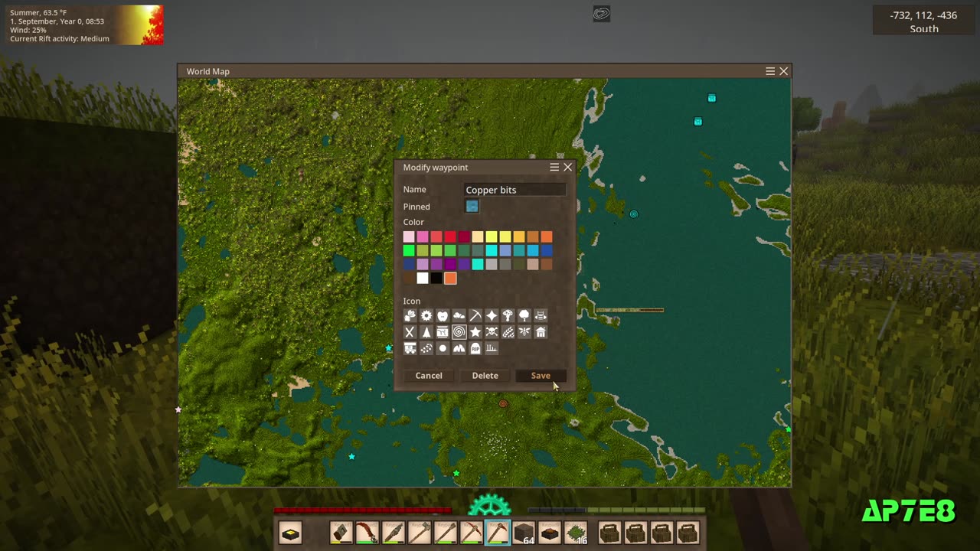Viewport: 980px width, 551px height.
Task: Click the offhand slot left of hotbar
Action: tap(290, 532)
